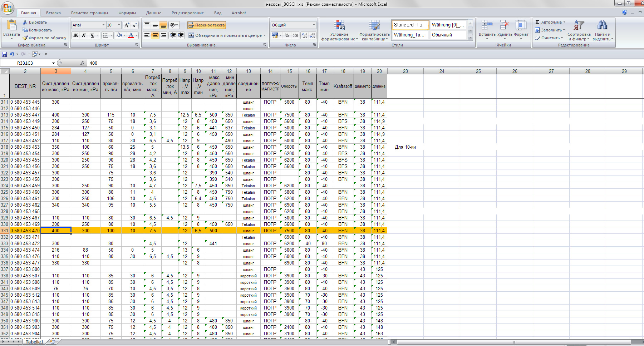Image resolution: width=644 pixels, height=346 pixels.
Task: Switch to the Разметка страницы tab
Action: (89, 13)
